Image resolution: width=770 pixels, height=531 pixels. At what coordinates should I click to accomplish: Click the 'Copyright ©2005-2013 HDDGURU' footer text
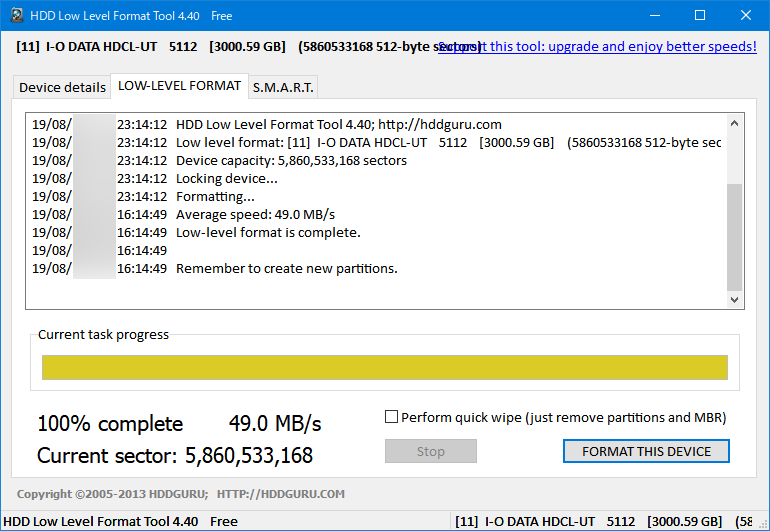[112, 494]
